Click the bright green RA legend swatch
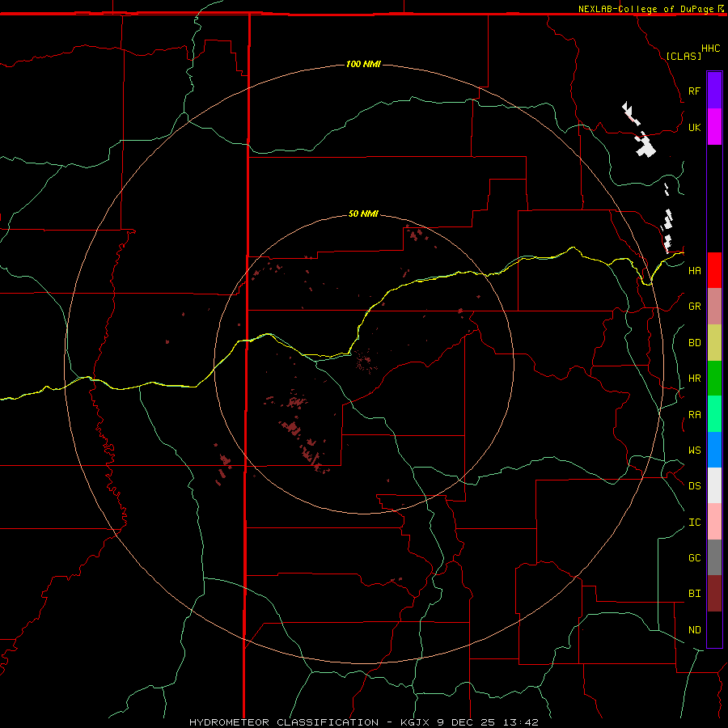Screen dimensions: 728x728 714,414
